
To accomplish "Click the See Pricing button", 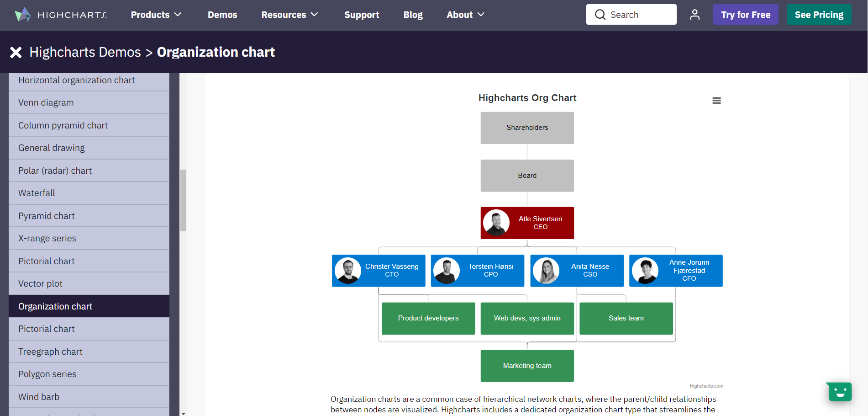I will point(819,15).
